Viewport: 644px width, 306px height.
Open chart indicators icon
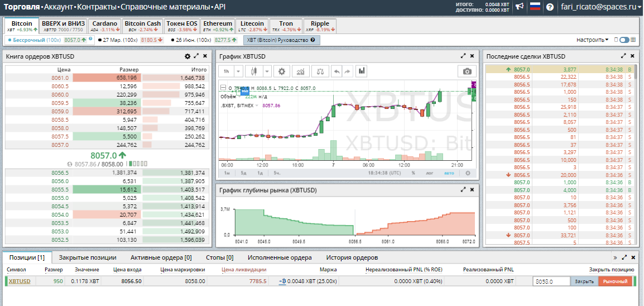[301, 71]
